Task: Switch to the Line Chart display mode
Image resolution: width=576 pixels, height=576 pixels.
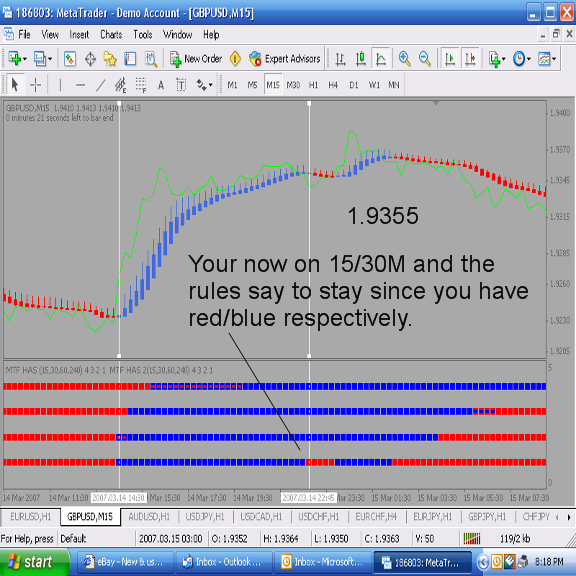Action: [x=381, y=59]
